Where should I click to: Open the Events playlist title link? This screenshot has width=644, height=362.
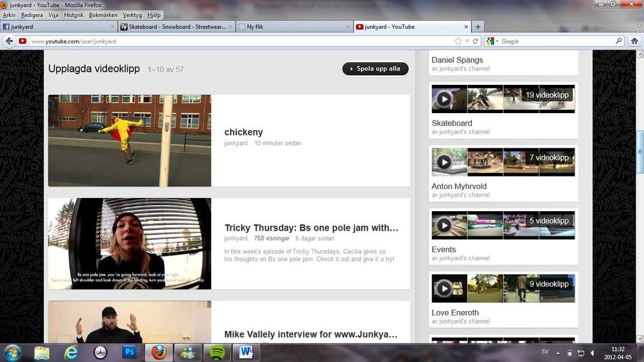point(443,250)
